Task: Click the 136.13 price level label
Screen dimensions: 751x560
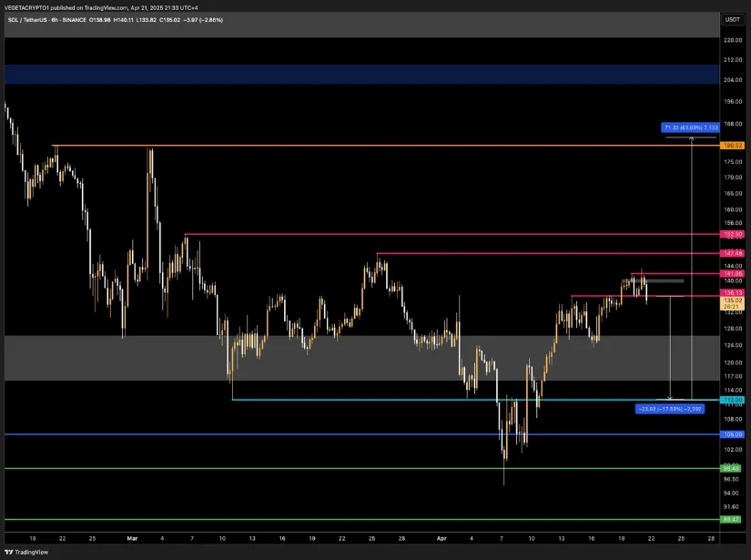Action: click(x=732, y=292)
